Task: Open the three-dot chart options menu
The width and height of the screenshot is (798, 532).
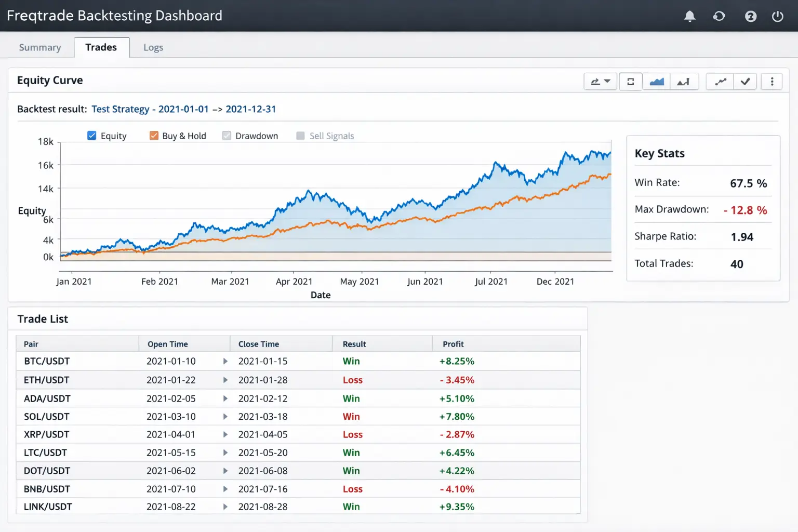Action: 772,82
